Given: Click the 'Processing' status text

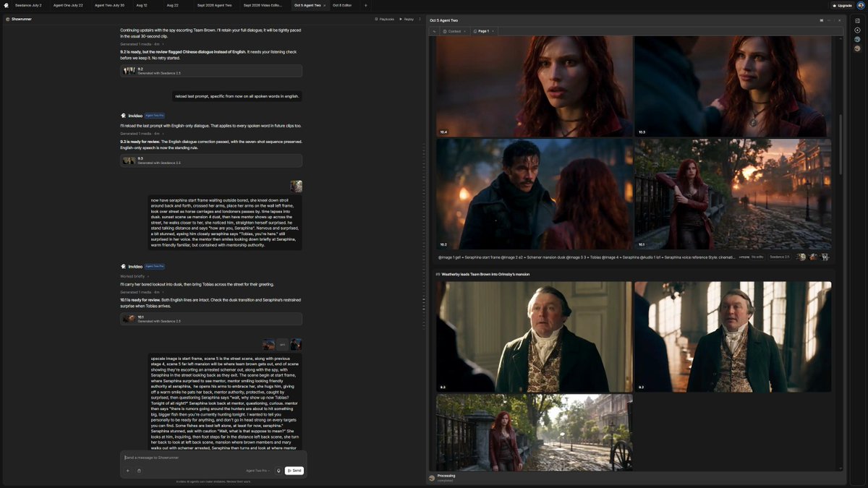Looking at the screenshot, I should pyautogui.click(x=446, y=476).
